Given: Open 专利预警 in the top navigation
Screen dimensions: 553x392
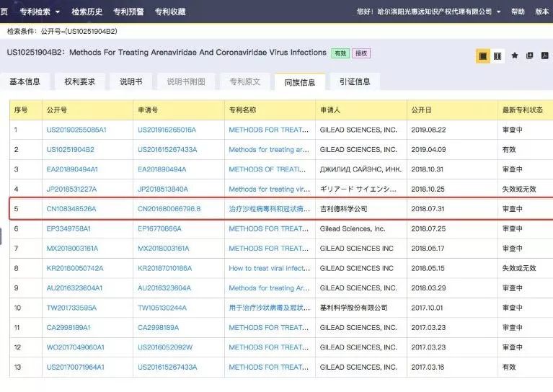Looking at the screenshot, I should [128, 12].
